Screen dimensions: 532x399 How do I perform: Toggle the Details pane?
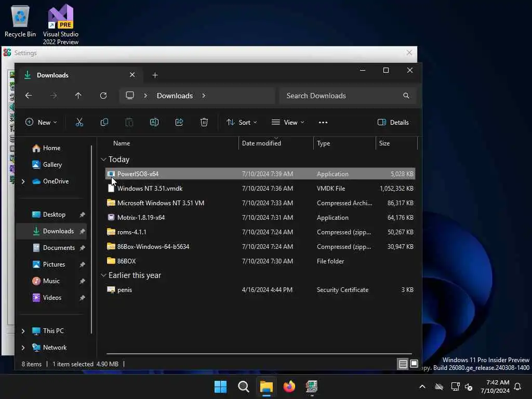[x=393, y=123]
